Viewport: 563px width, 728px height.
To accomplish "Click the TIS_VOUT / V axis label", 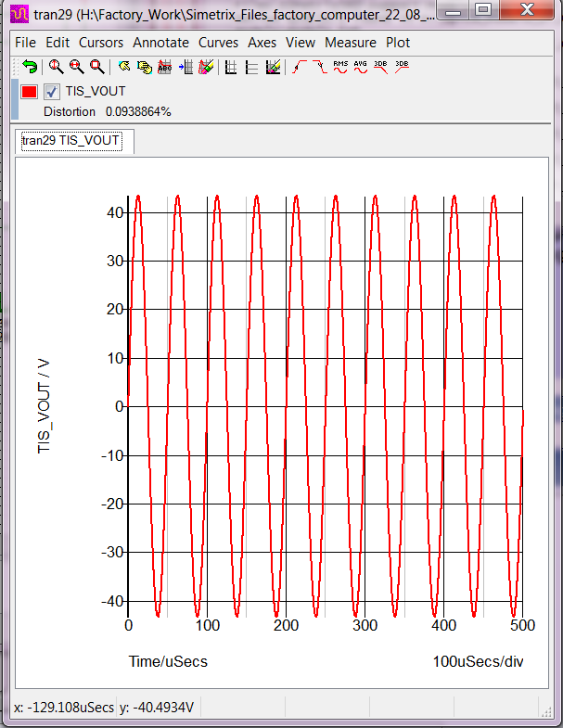I will (x=44, y=406).
